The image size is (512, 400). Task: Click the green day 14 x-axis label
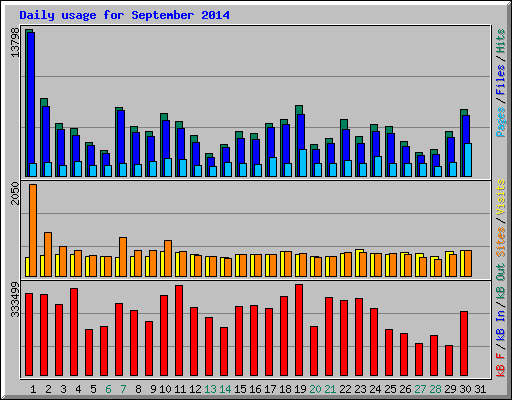[225, 389]
